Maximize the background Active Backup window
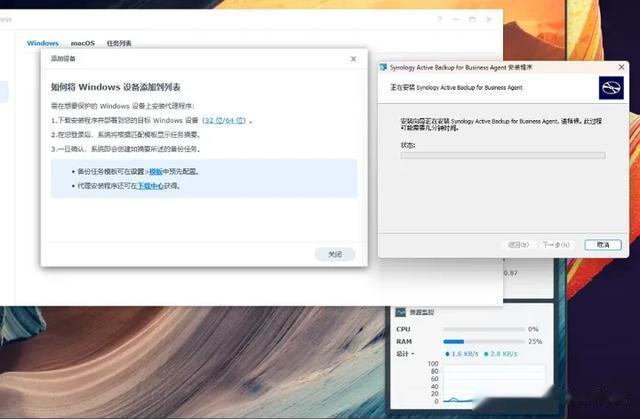 click(472, 19)
